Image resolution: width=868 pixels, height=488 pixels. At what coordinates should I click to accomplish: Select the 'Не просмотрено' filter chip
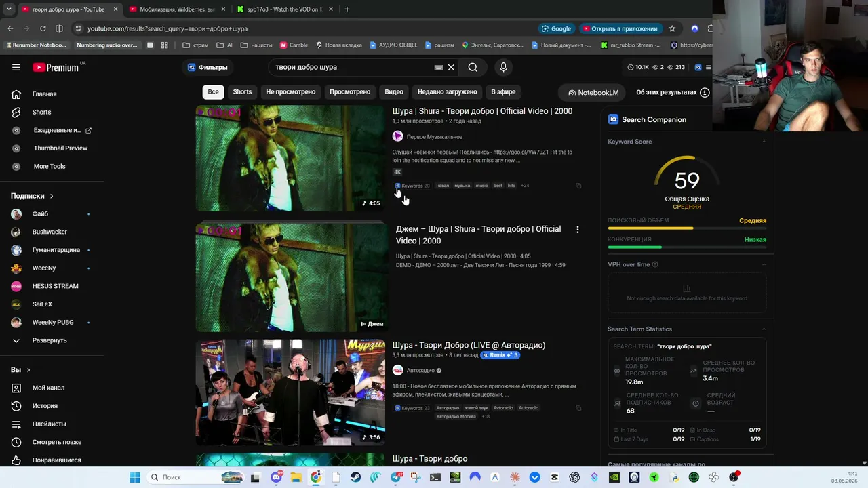291,92
